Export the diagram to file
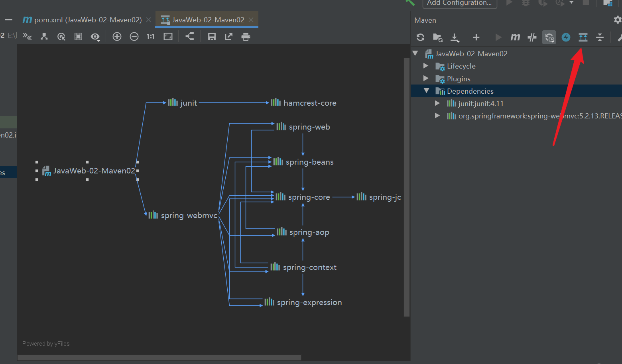This screenshot has height=364, width=622. (x=228, y=37)
